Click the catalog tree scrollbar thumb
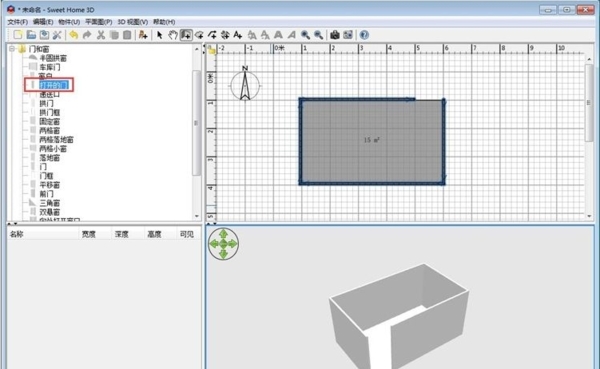This screenshot has height=369, width=600. tap(197, 122)
